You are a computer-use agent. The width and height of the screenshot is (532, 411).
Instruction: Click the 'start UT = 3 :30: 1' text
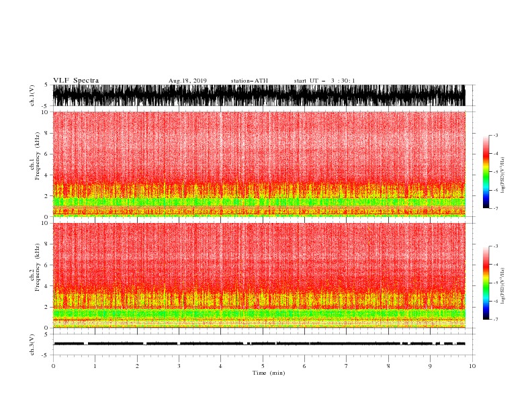(x=324, y=81)
